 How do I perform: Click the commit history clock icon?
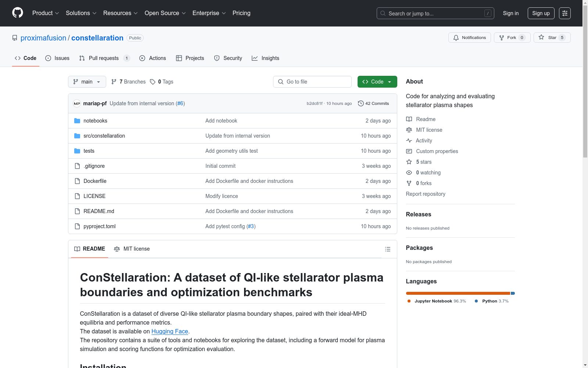361,103
